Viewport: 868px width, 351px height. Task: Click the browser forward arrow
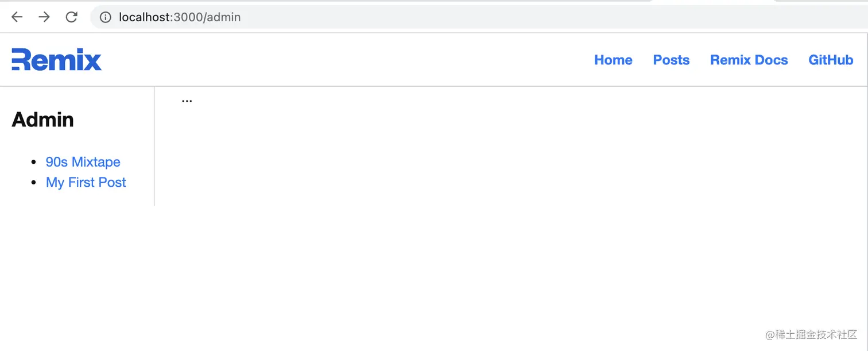pos(44,17)
